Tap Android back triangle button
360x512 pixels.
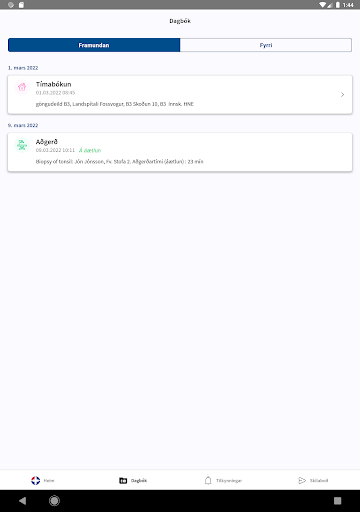pyautogui.click(x=23, y=501)
